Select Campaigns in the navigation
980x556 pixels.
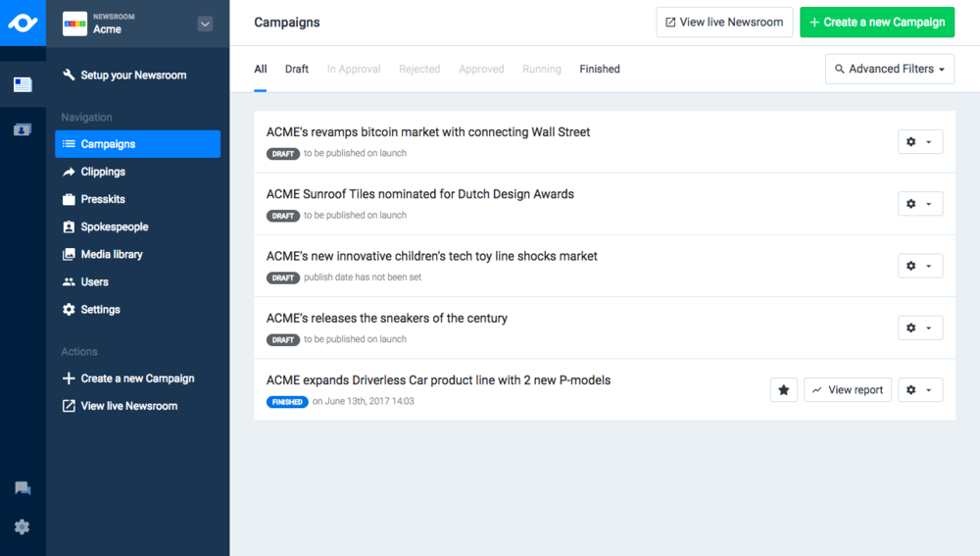pos(137,144)
